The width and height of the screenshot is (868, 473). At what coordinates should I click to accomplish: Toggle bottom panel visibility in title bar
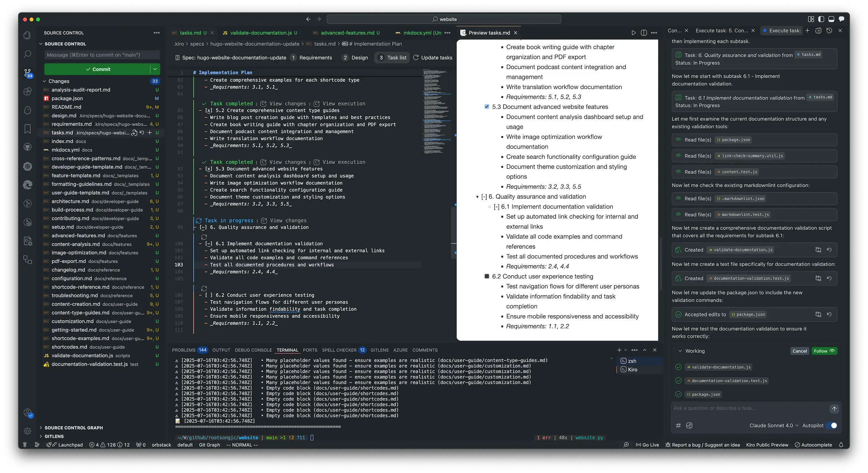(x=831, y=19)
